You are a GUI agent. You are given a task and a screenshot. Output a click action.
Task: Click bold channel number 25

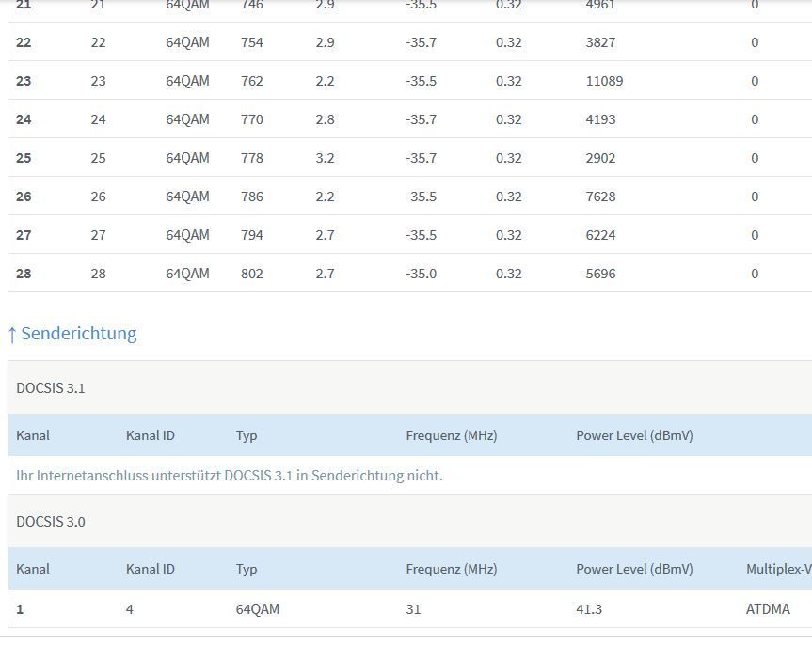pyautogui.click(x=24, y=158)
